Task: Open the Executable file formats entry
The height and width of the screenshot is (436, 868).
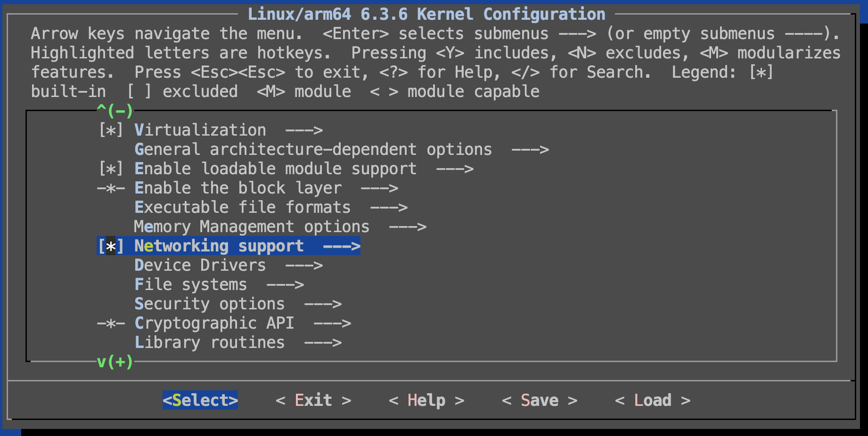Action: pos(242,207)
